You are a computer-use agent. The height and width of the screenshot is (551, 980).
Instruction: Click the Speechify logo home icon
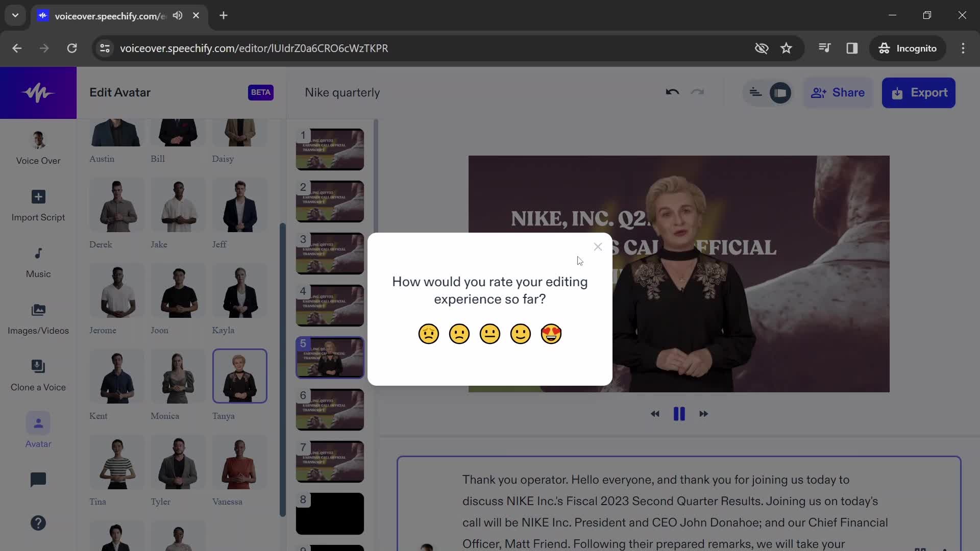pyautogui.click(x=38, y=93)
